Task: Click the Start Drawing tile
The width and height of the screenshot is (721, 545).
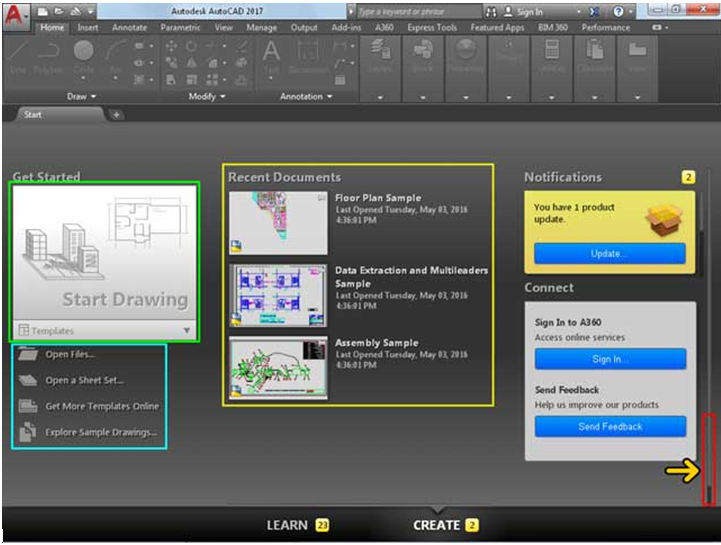Action: pos(105,252)
